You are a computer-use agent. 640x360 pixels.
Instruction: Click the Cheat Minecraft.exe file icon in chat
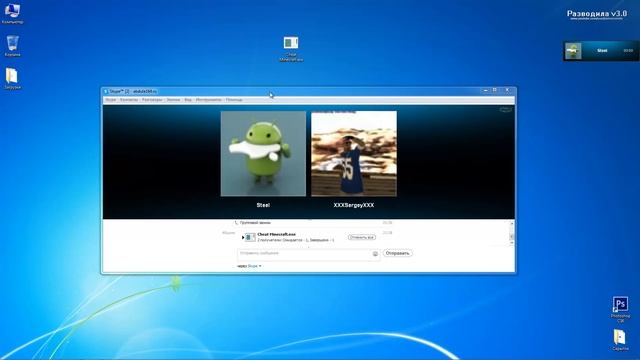pos(250,237)
